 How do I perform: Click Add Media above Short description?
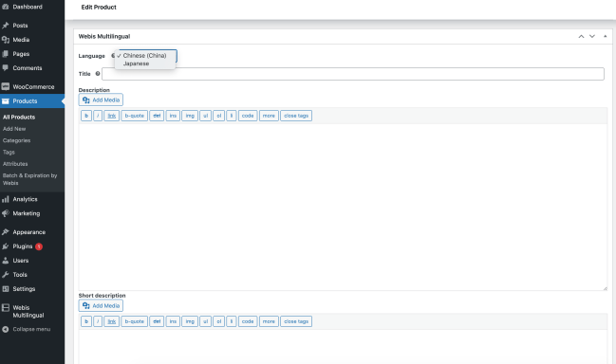pyautogui.click(x=101, y=305)
